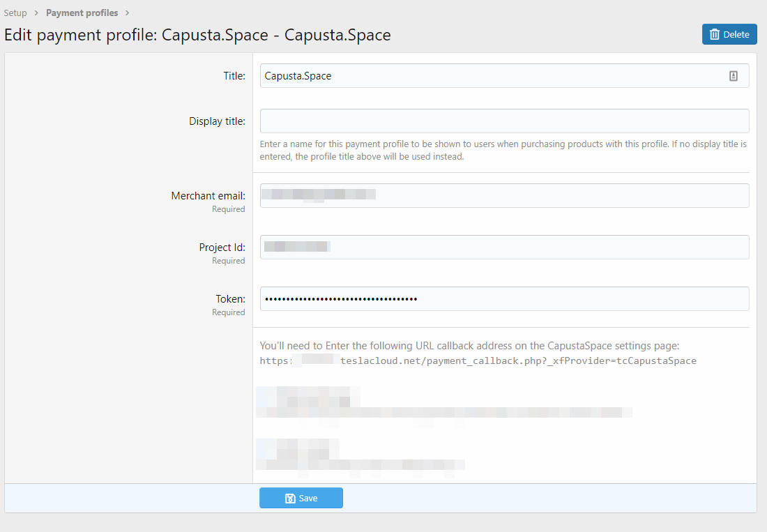The width and height of the screenshot is (767, 532).
Task: Click the "Title:" field label
Action: point(229,76)
